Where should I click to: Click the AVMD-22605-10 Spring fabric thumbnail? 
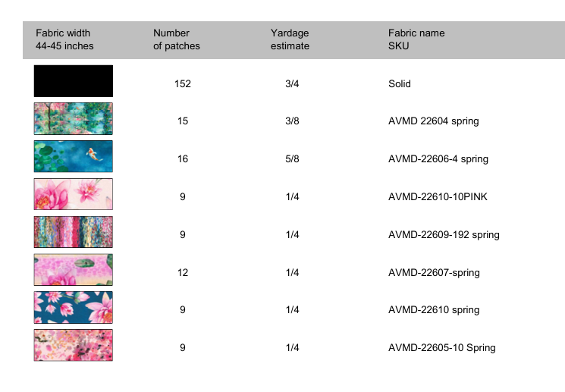73,346
